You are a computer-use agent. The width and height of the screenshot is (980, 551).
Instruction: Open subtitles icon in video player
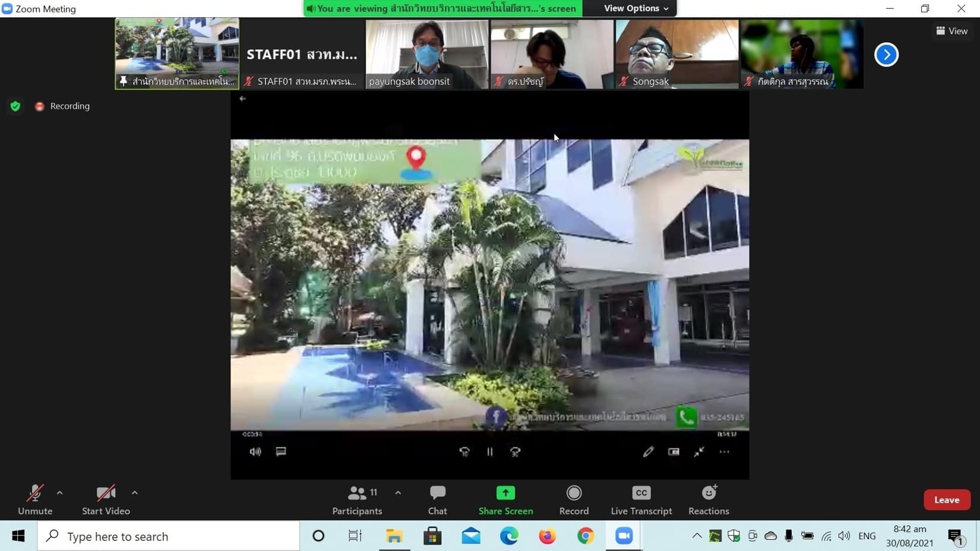[281, 452]
